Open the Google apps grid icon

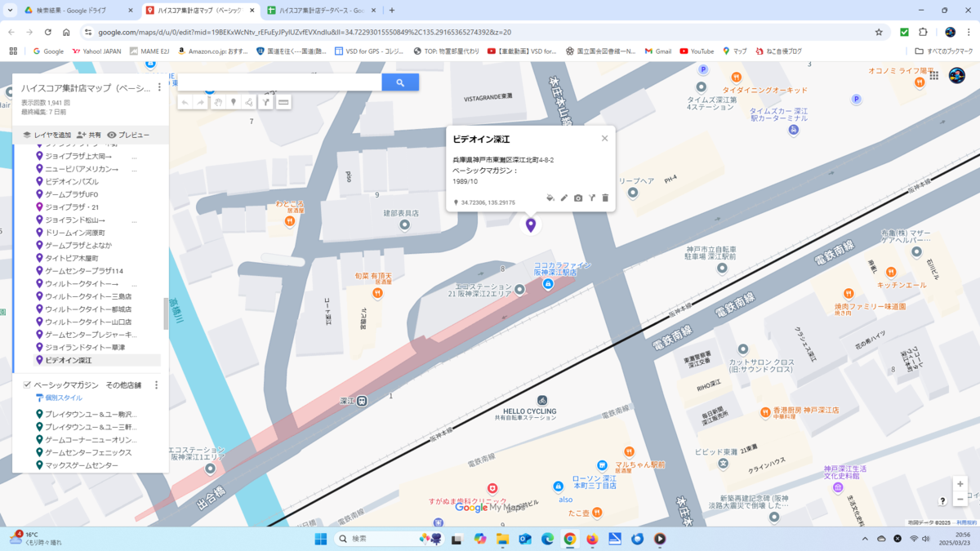(x=933, y=75)
